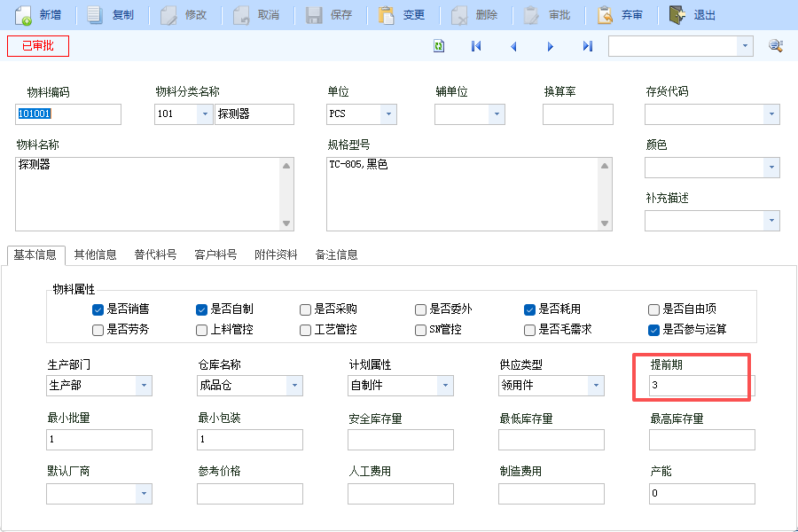The image size is (798, 532).
Task: Click the 弃审 (unapprove) toolbar icon
Action: pos(605,15)
